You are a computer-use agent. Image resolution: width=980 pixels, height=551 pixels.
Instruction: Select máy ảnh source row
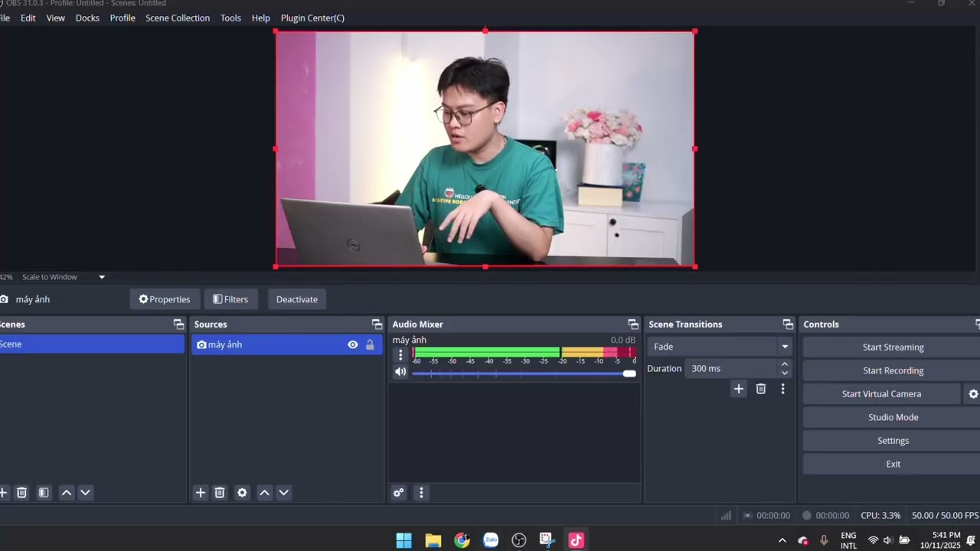tap(286, 345)
